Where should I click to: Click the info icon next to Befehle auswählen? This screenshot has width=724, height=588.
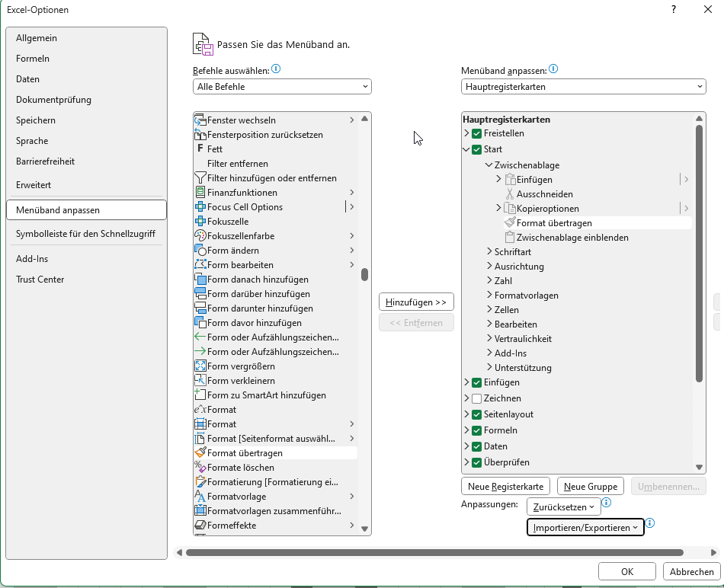pos(276,69)
